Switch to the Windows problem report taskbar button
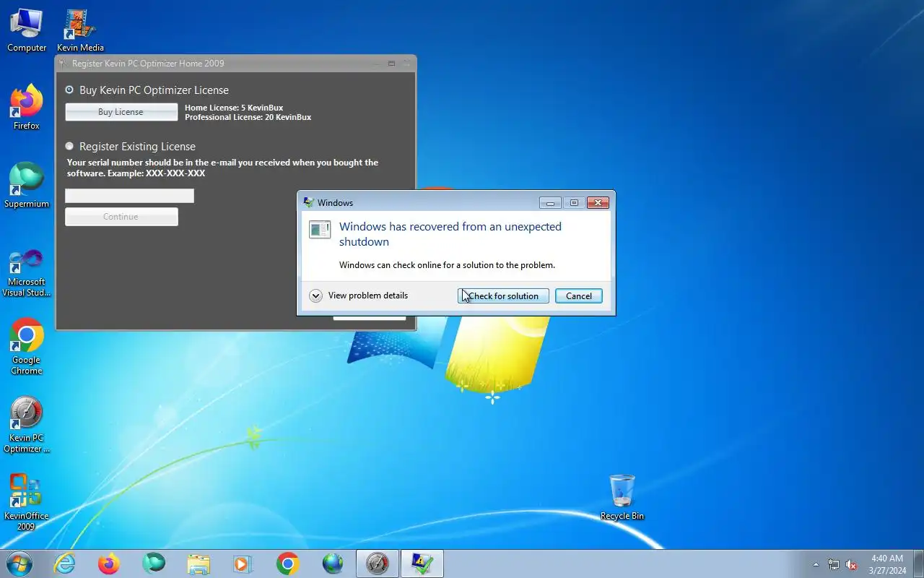 point(422,564)
